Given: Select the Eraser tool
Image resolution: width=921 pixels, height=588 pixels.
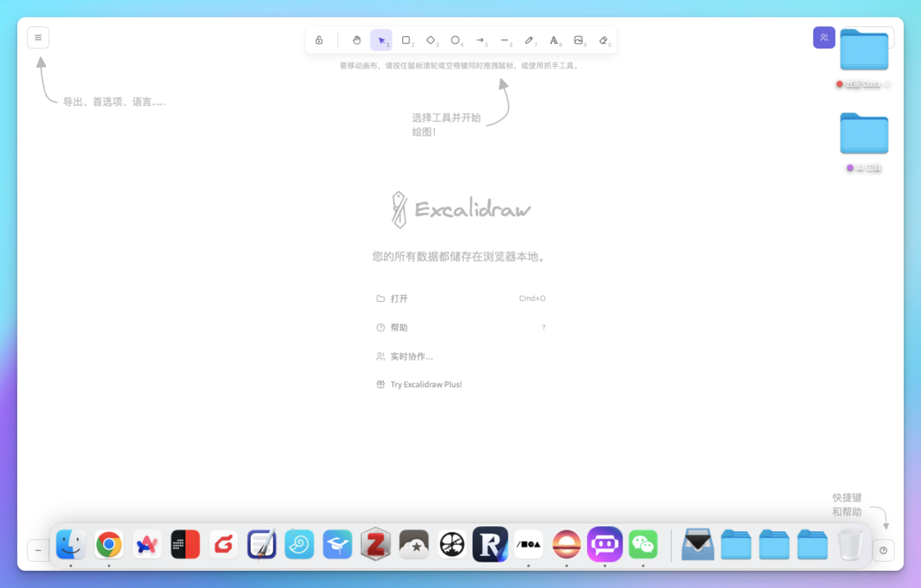Looking at the screenshot, I should pyautogui.click(x=604, y=39).
